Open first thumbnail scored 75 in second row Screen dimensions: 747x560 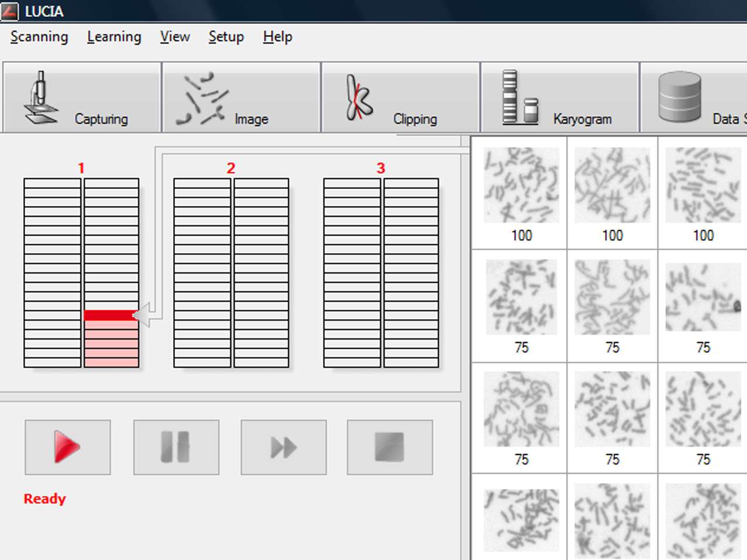(521, 297)
